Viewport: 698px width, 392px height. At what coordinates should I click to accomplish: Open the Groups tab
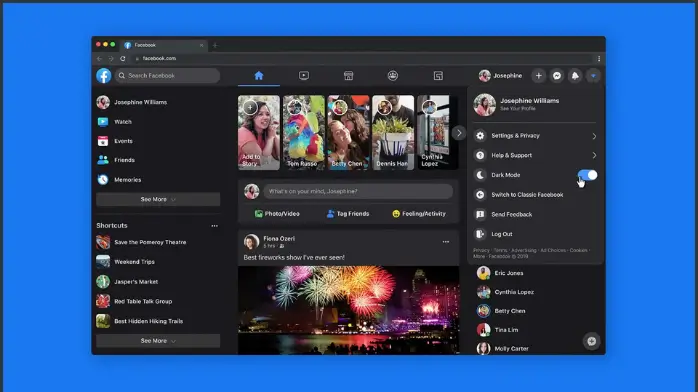(393, 76)
